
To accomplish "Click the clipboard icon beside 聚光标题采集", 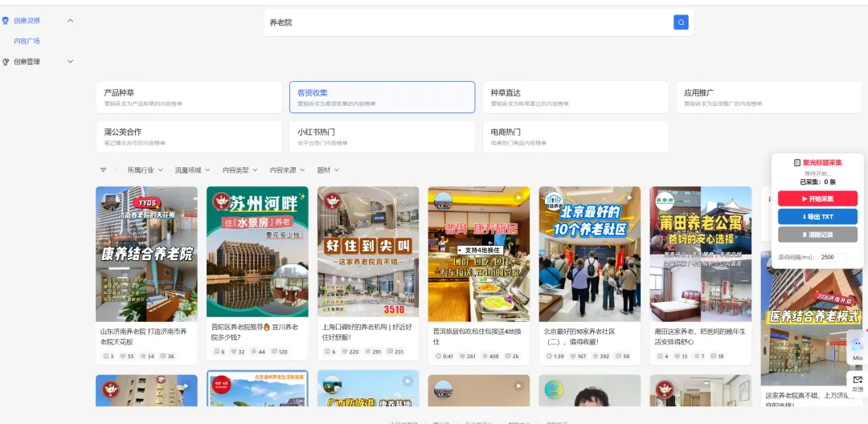I will (797, 162).
